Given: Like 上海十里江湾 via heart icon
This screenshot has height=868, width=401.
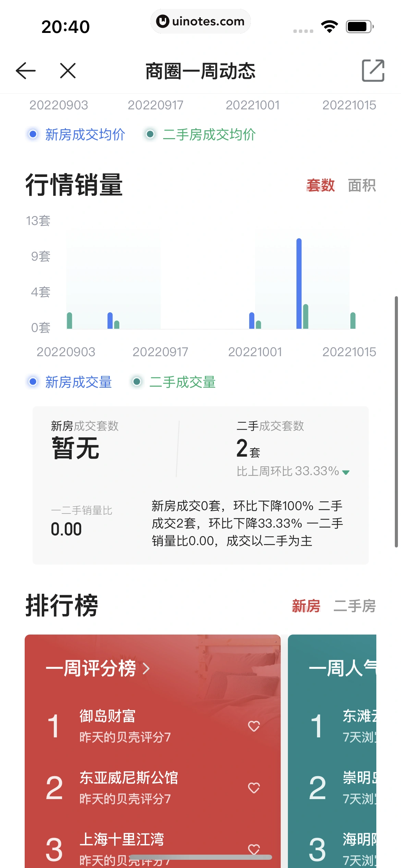Looking at the screenshot, I should click(254, 848).
